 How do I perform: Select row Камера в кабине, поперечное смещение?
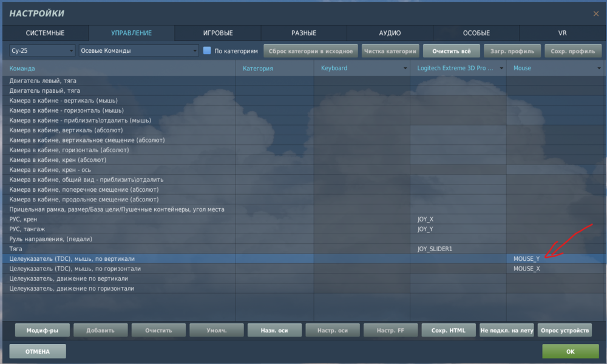coord(304,189)
